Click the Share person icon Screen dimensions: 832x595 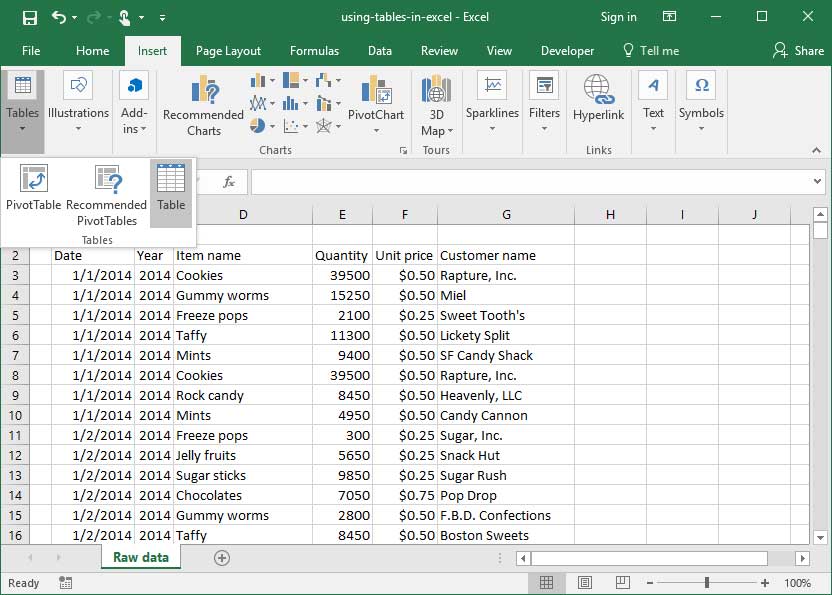pos(780,50)
